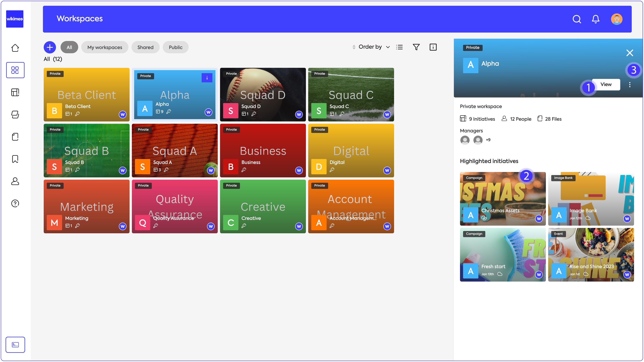Toggle the bottom sidebar panel button
This screenshot has width=644, height=362.
(x=15, y=345)
